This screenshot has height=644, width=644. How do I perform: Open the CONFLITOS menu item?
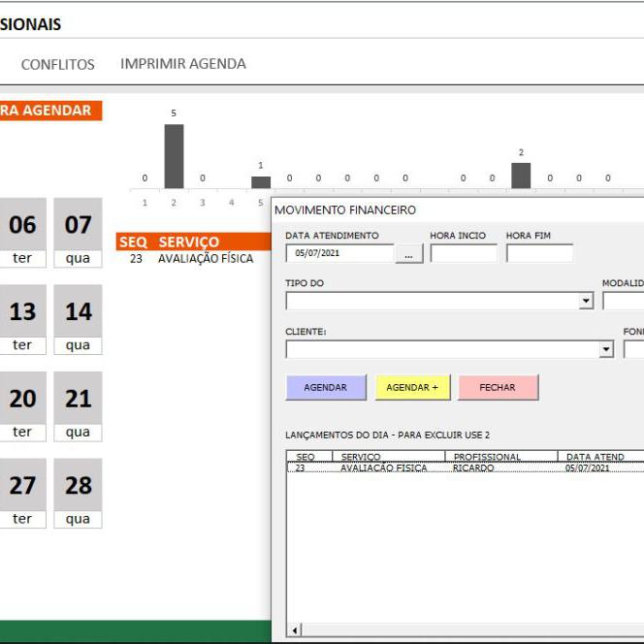[x=58, y=64]
